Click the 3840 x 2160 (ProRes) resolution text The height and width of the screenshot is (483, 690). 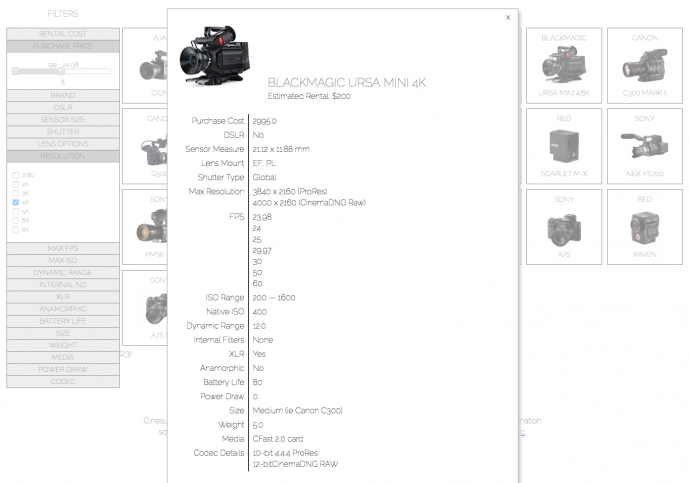[x=290, y=191]
